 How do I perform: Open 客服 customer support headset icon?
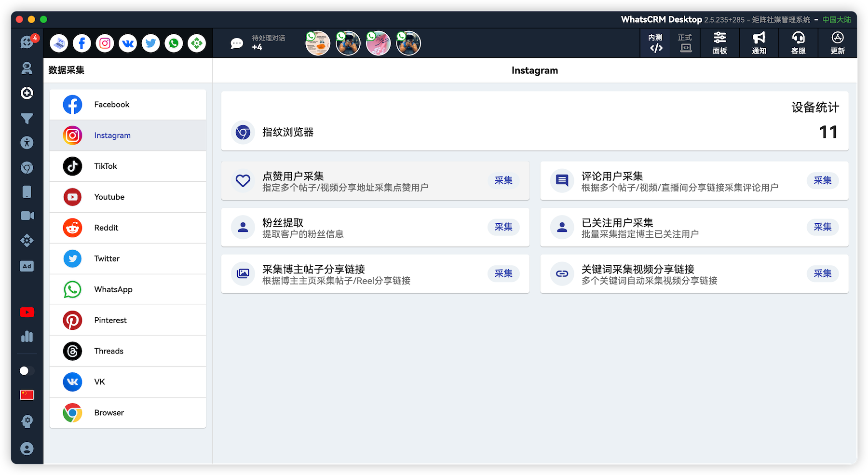[798, 43]
